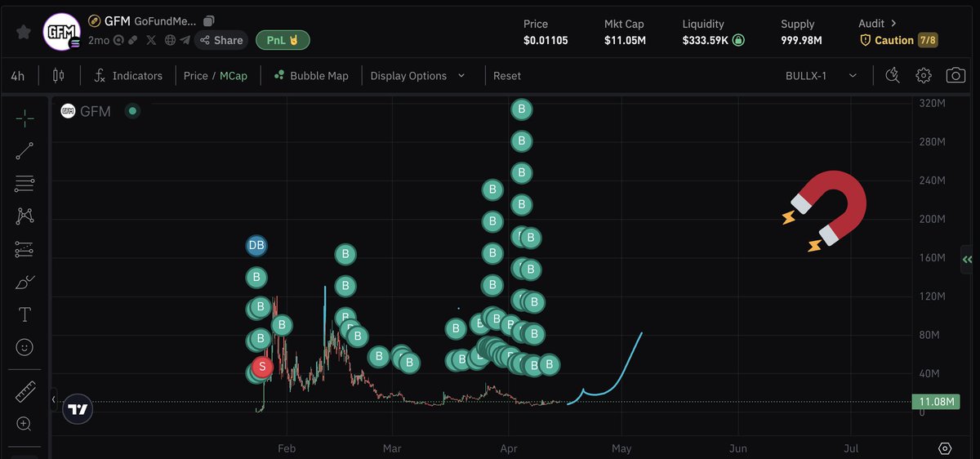Open chart settings gear

924,76
